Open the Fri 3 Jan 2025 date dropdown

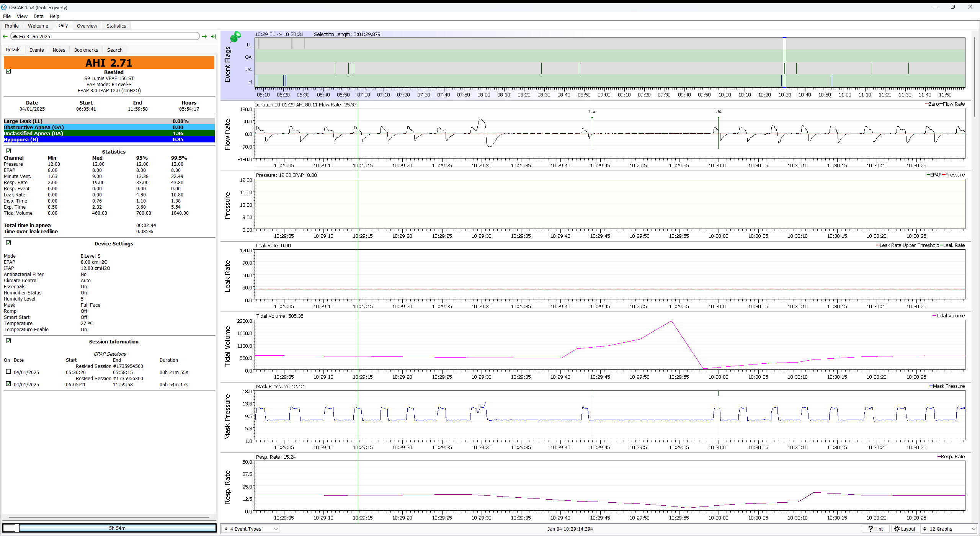click(x=105, y=36)
